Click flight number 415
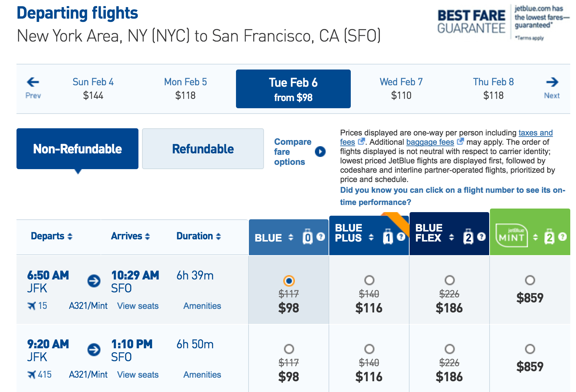This screenshot has height=392, width=576. pyautogui.click(x=44, y=375)
